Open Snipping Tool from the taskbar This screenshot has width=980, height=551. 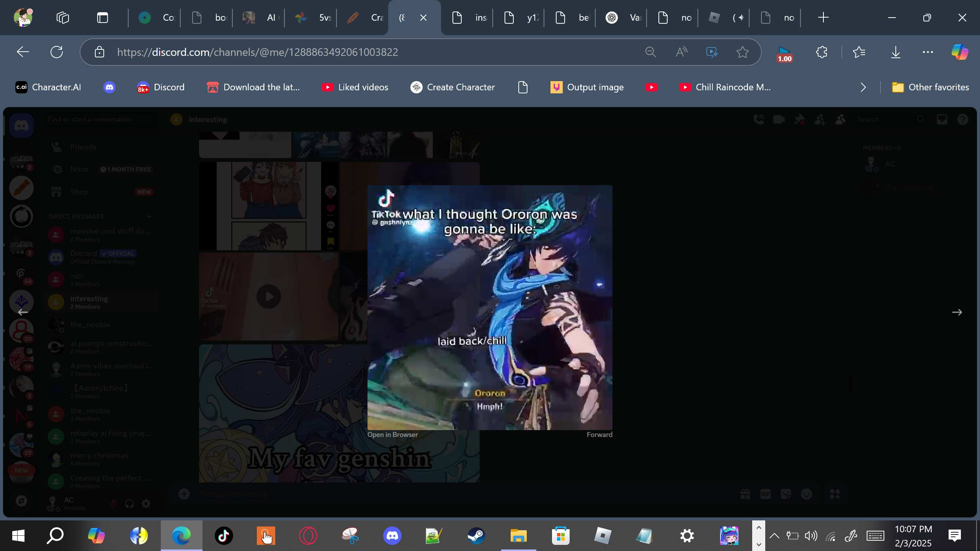tap(350, 536)
